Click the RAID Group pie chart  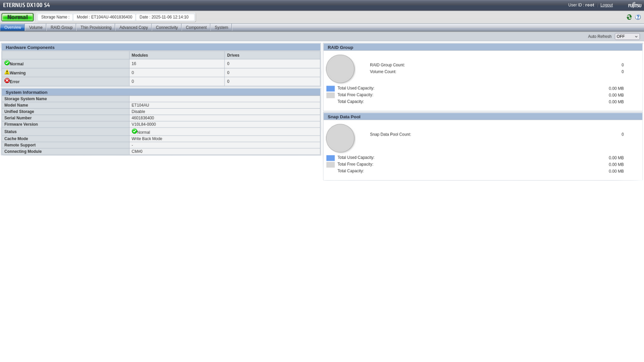pos(340,69)
